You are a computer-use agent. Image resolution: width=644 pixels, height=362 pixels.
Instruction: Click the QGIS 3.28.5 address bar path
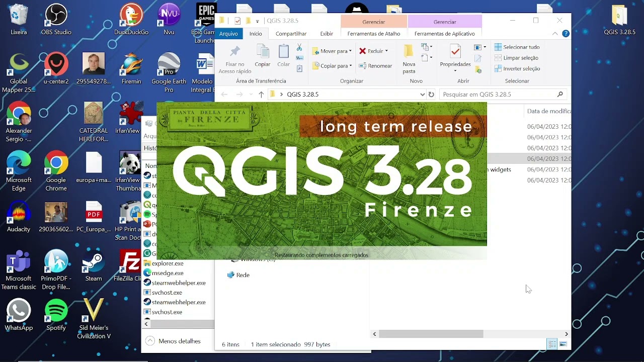[x=302, y=95]
